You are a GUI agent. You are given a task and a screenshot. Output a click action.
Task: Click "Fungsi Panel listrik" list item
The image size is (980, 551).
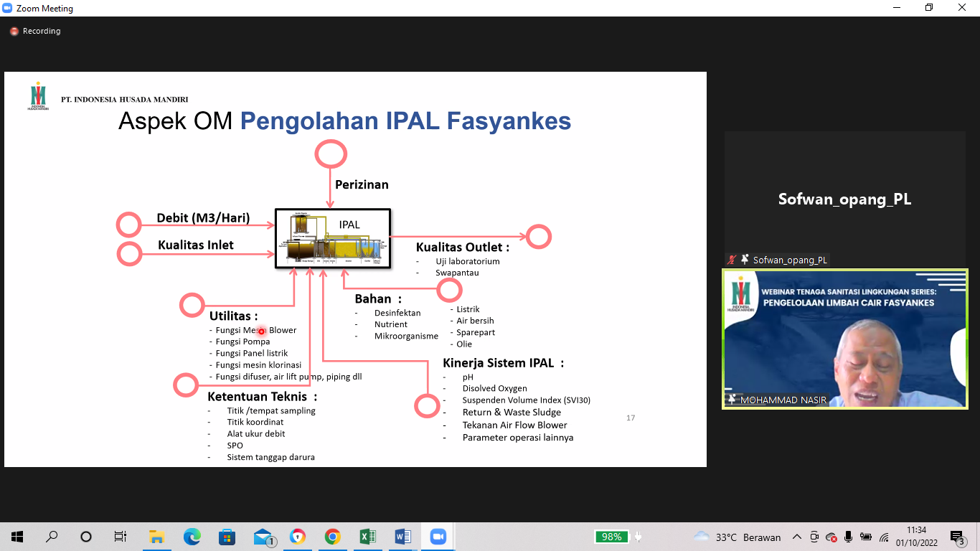point(252,353)
